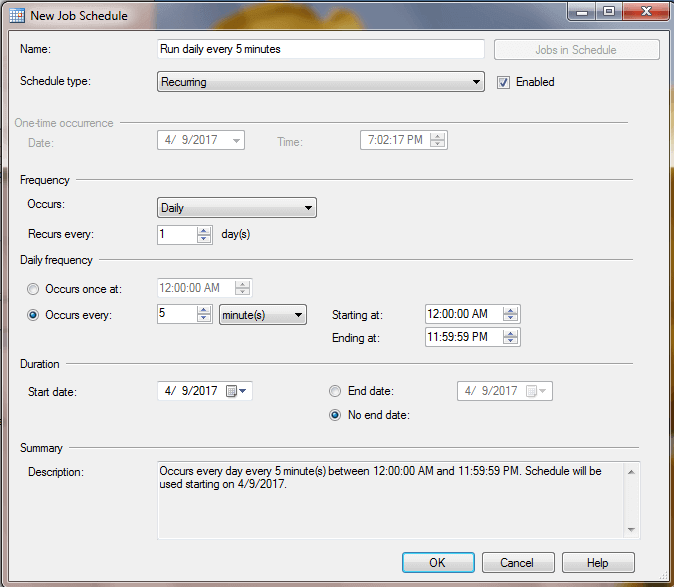Increase the Ending at time

point(510,333)
